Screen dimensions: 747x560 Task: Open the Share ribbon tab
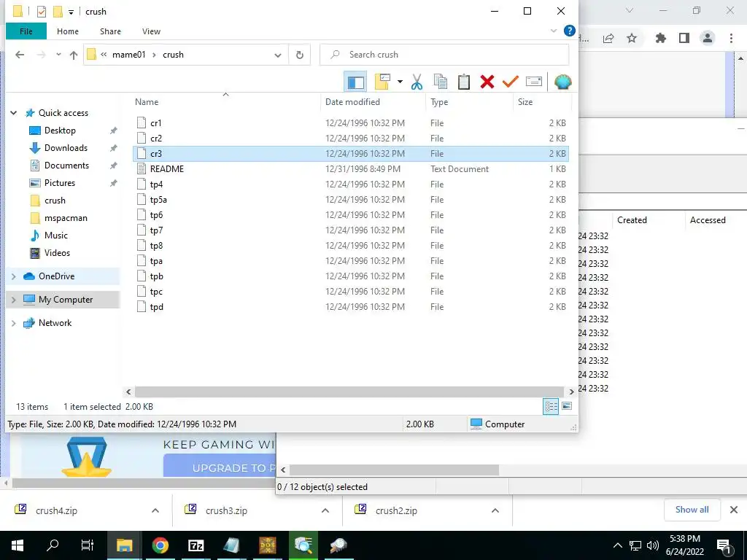[110, 31]
